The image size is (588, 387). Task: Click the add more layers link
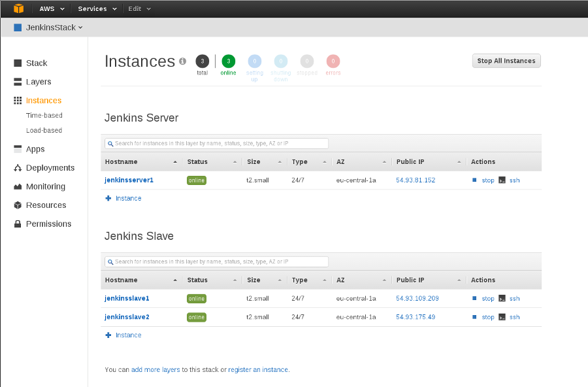[155, 370]
